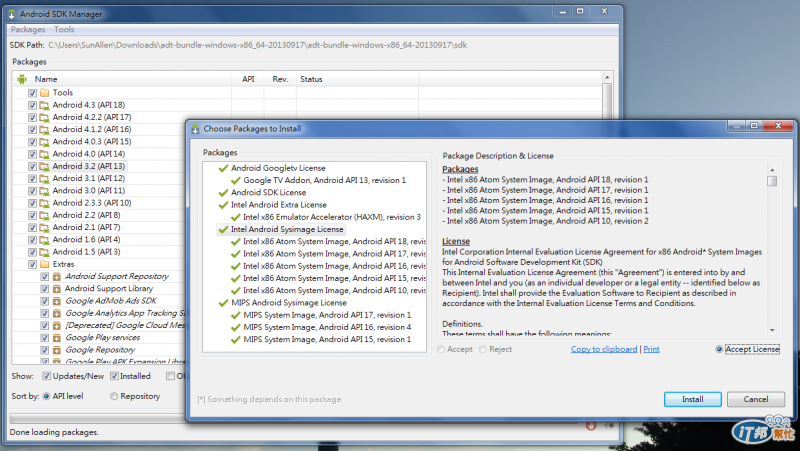800x451 pixels.
Task: Click the license text scrollbar up arrow
Action: [x=772, y=170]
